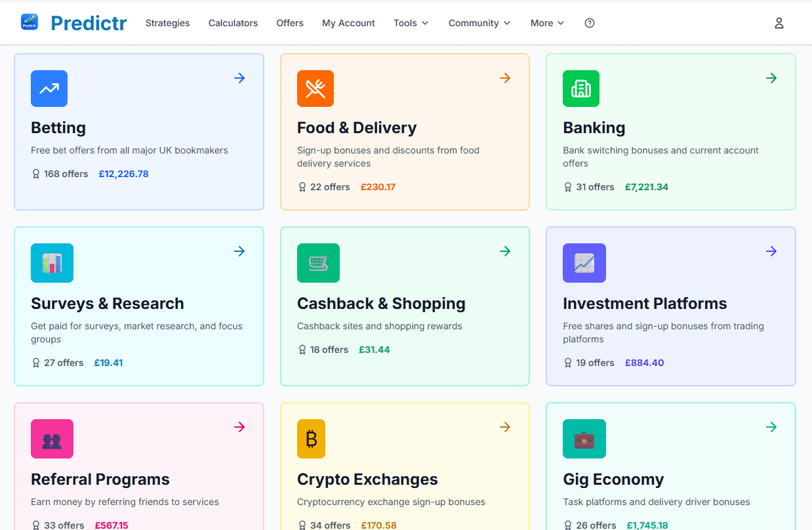Click the green Banking building icon

[581, 89]
